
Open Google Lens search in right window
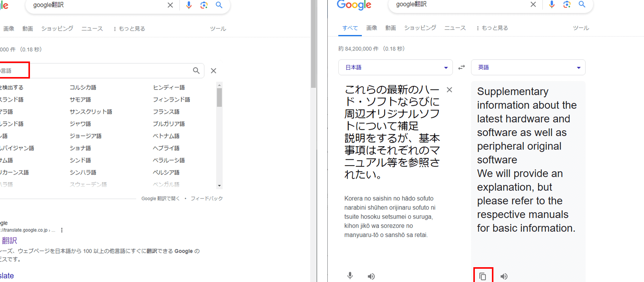click(x=567, y=4)
